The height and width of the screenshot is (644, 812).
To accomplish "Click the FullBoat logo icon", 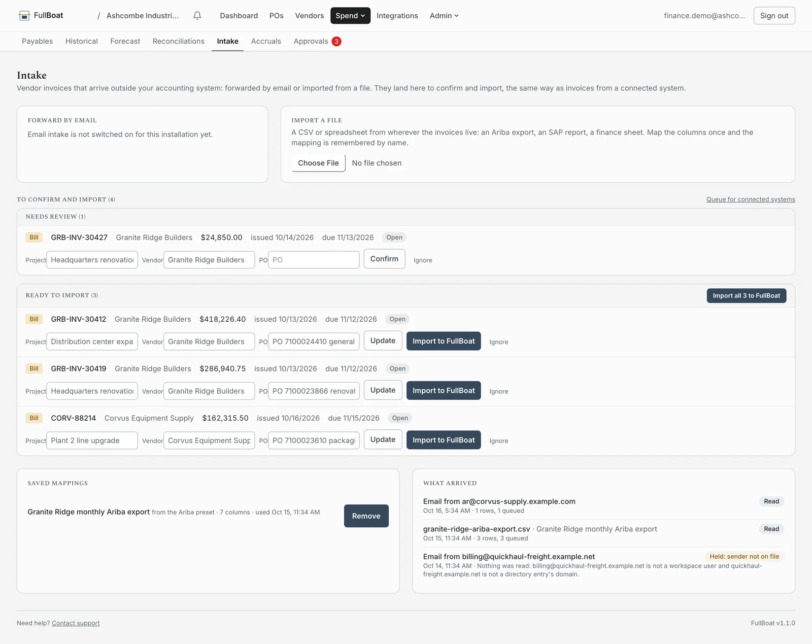I will [24, 16].
